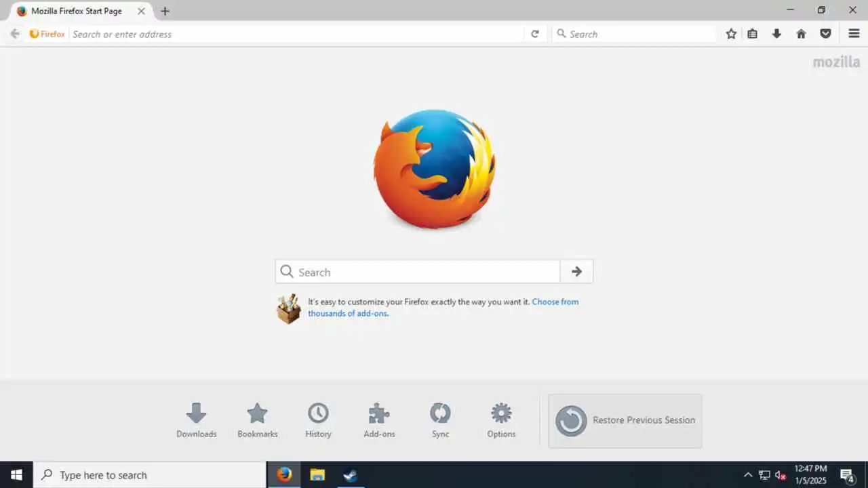Open Steam from the taskbar
Viewport: 868px width, 488px height.
tap(350, 474)
